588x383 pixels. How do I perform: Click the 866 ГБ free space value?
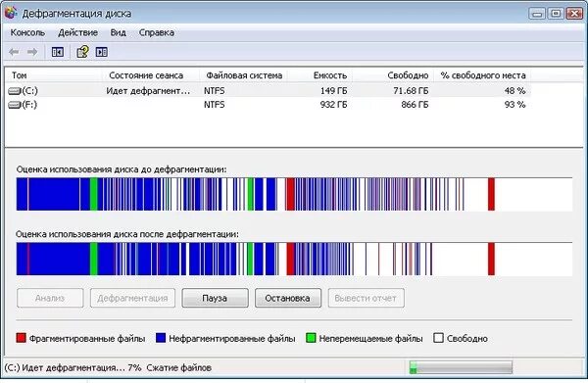click(x=415, y=105)
